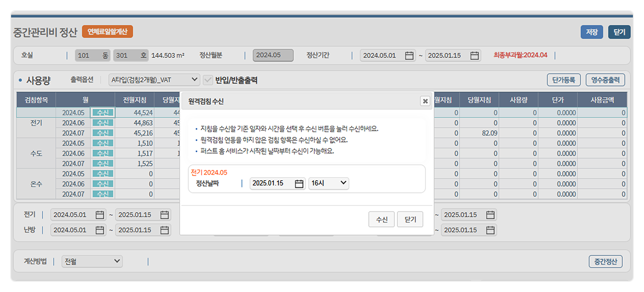The width and height of the screenshot is (644, 292).
Task: Click the 수신 button in the dialog
Action: pyautogui.click(x=381, y=219)
